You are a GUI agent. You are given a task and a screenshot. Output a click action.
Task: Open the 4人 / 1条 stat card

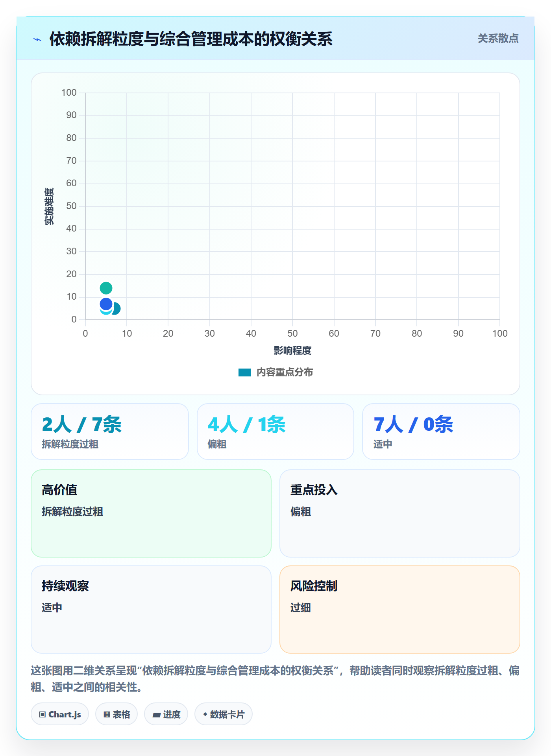click(x=275, y=432)
